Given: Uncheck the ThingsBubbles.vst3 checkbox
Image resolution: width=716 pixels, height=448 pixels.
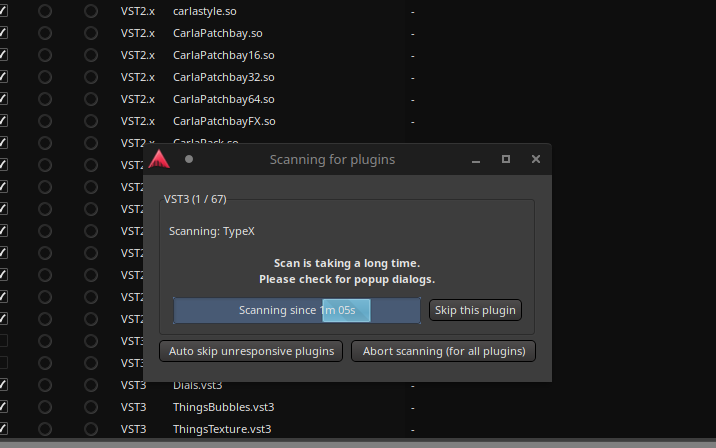Looking at the screenshot, I should pos(3,407).
